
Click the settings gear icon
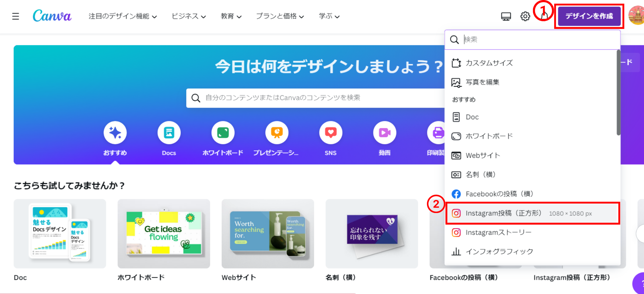coord(525,16)
